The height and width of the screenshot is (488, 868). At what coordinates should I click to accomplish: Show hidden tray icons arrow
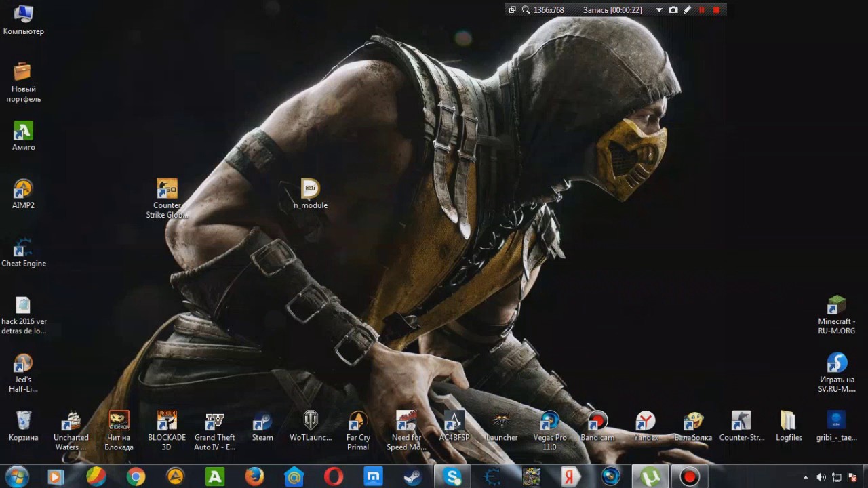[806, 477]
